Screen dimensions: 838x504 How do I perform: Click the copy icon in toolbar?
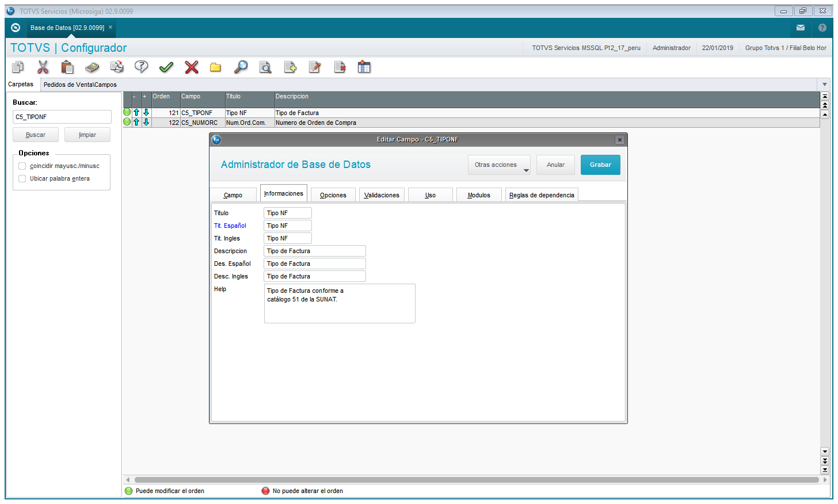(18, 67)
